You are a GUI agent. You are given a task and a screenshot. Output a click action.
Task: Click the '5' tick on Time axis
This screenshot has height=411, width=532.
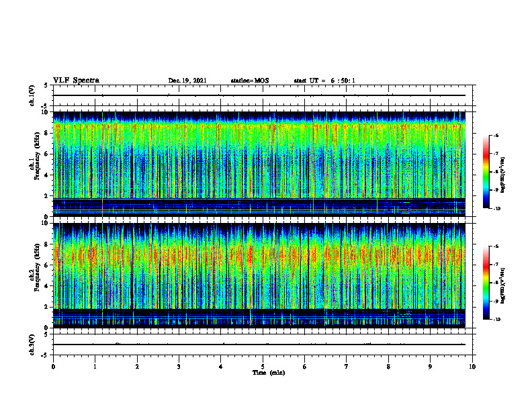263,367
